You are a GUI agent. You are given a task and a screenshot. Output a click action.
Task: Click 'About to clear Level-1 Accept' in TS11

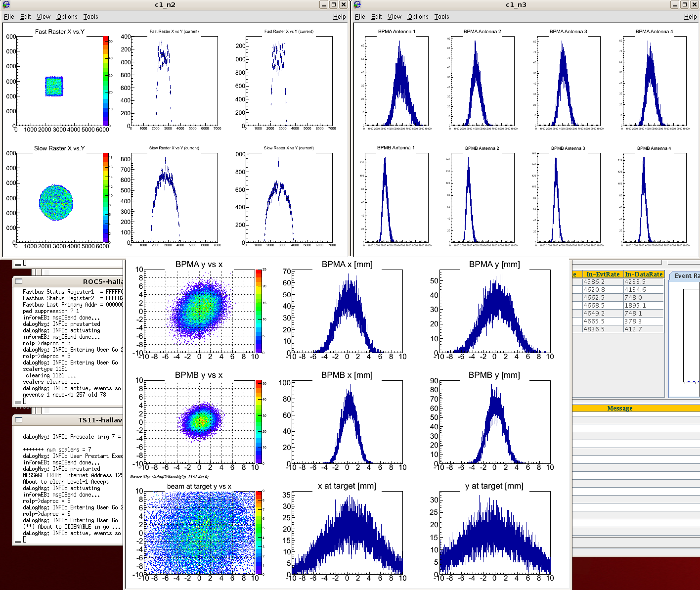[66, 482]
